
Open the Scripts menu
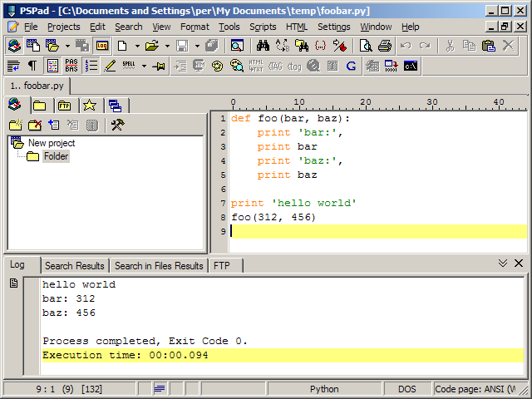point(263,27)
